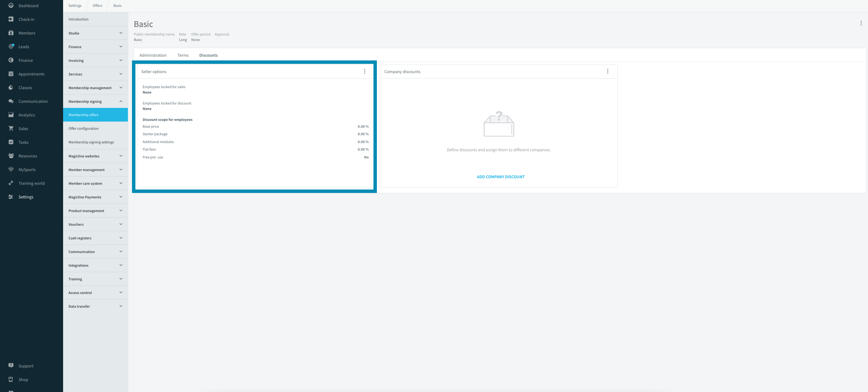
Task: Click the Free pre-use No value
Action: click(366, 157)
